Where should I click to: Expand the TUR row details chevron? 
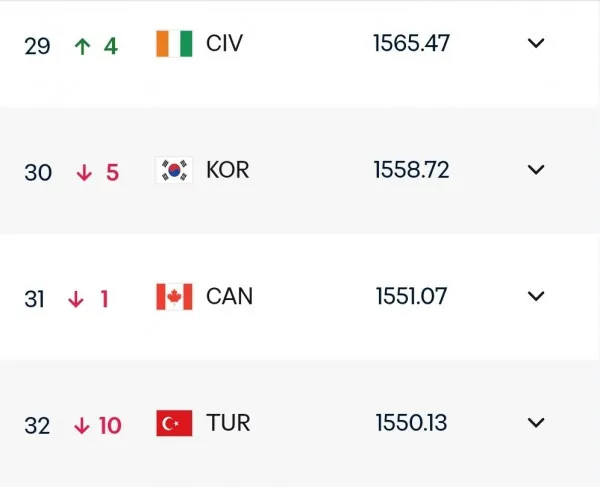[536, 423]
